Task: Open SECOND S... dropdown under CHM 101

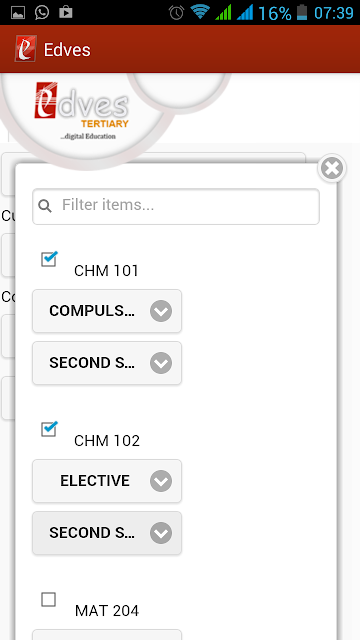Action: tap(107, 363)
